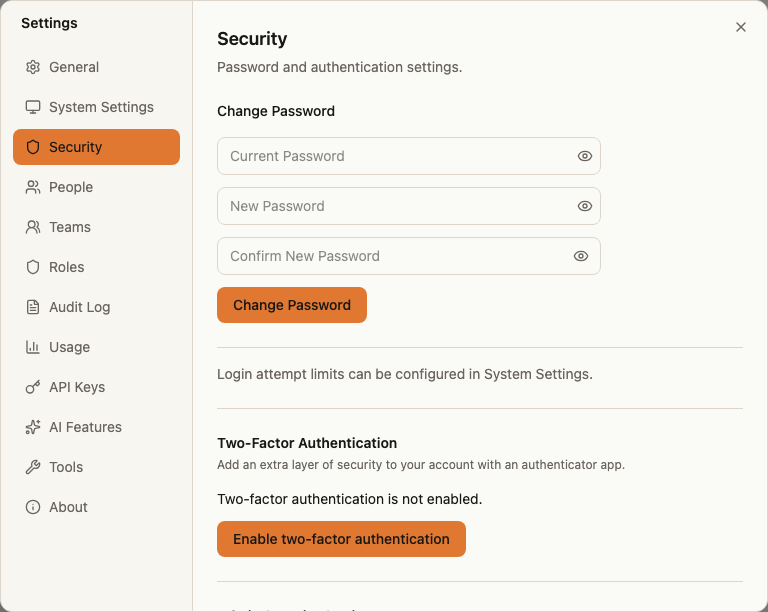Click the Usage bar chart icon
This screenshot has width=768, height=612.
pos(33,347)
